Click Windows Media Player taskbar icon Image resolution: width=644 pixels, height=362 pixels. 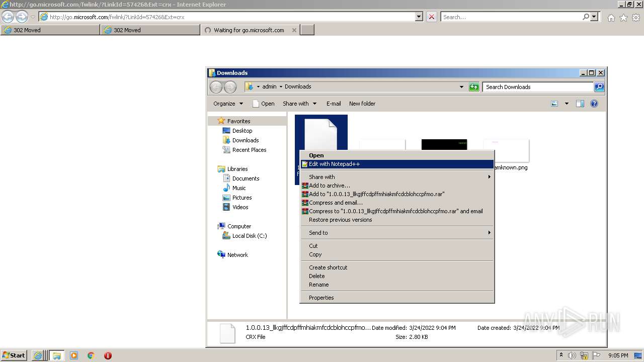tap(74, 355)
